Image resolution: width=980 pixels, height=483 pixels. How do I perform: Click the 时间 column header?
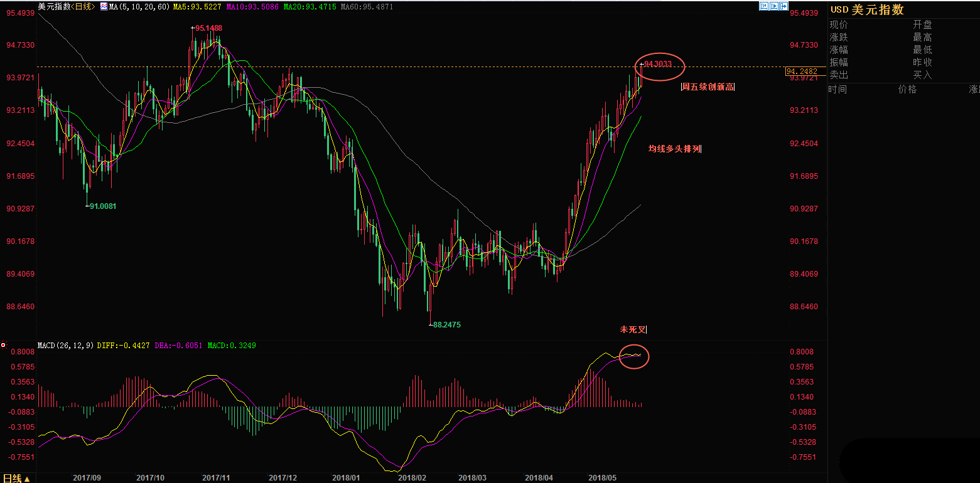click(x=837, y=90)
